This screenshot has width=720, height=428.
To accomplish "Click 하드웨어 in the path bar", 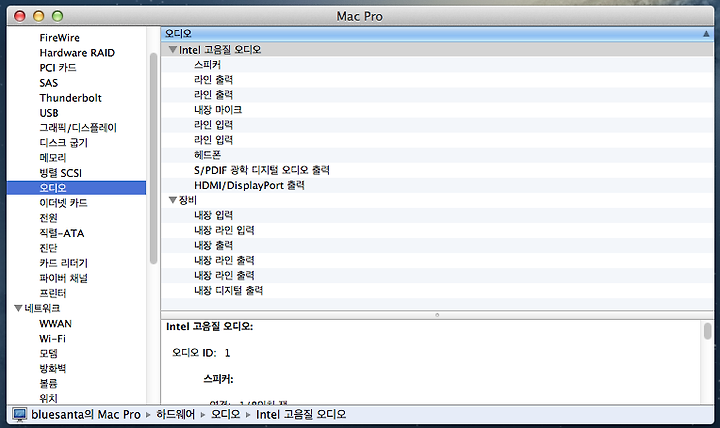I will click(x=175, y=414).
